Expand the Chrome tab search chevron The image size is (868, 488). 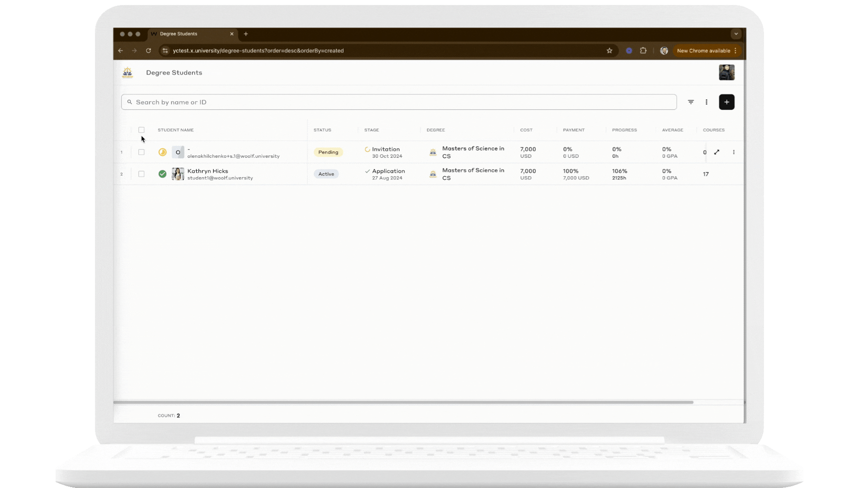point(736,34)
